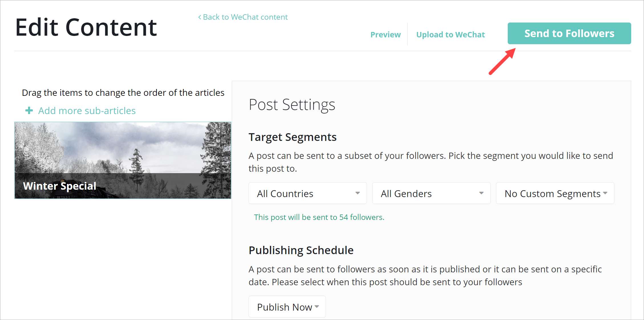Open the Preview of this post
The image size is (644, 320).
(x=385, y=35)
